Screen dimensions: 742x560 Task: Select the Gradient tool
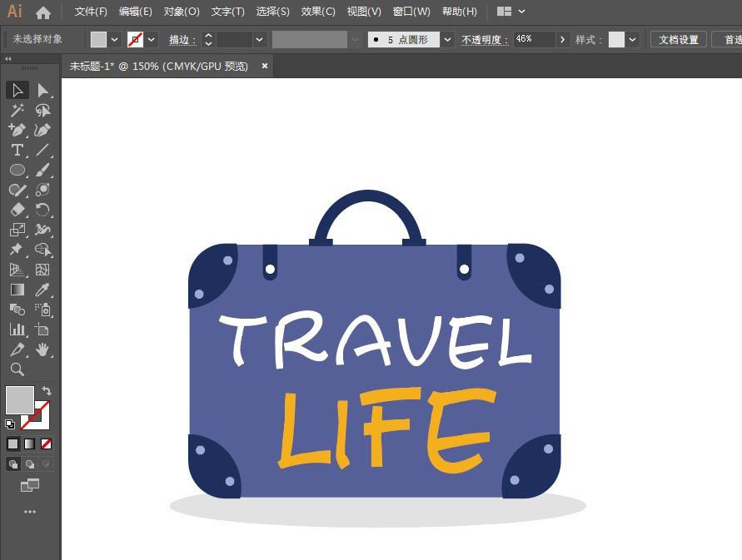(x=17, y=290)
